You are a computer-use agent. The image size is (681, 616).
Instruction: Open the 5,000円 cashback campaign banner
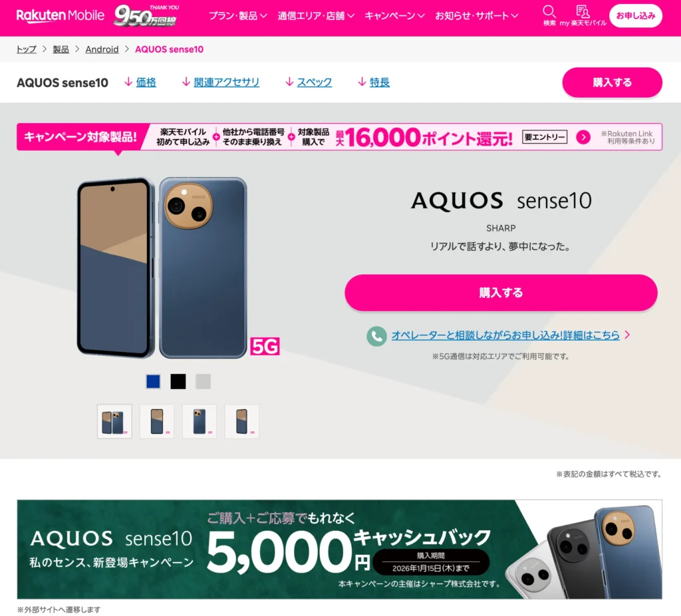click(x=340, y=549)
